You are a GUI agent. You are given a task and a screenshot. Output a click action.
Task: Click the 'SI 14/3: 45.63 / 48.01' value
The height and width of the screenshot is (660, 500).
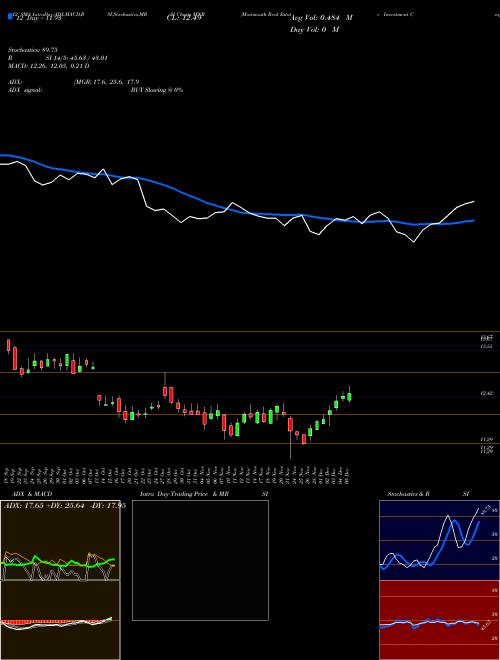coord(77,58)
